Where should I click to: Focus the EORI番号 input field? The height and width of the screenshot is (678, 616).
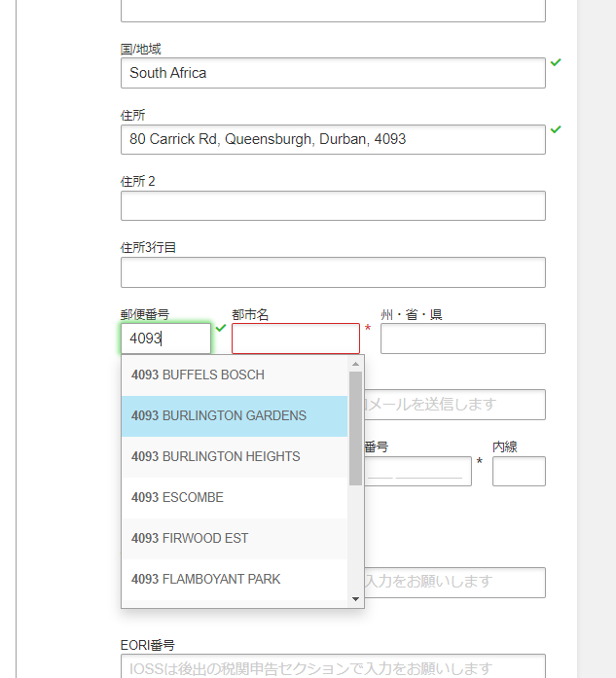coord(333,666)
